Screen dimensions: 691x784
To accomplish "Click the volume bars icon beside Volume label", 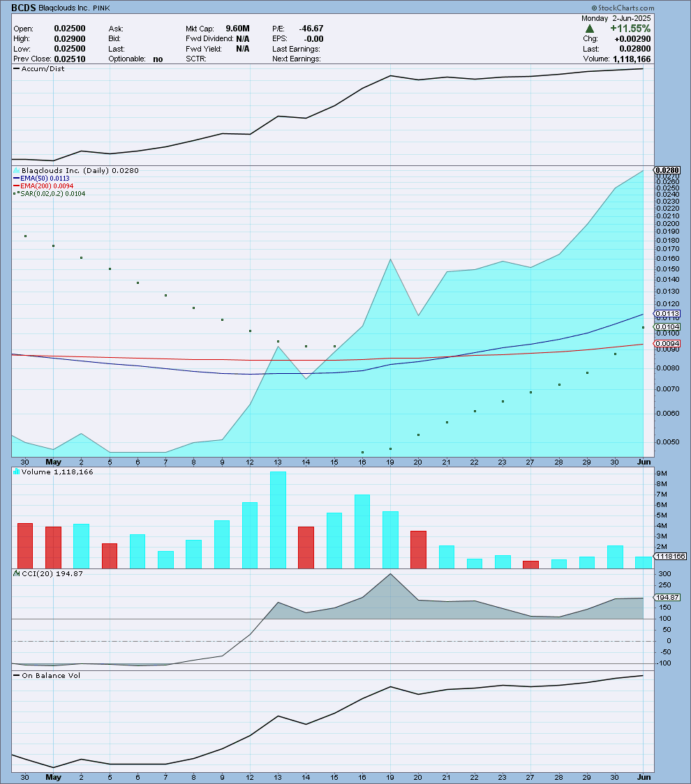I will [x=17, y=472].
